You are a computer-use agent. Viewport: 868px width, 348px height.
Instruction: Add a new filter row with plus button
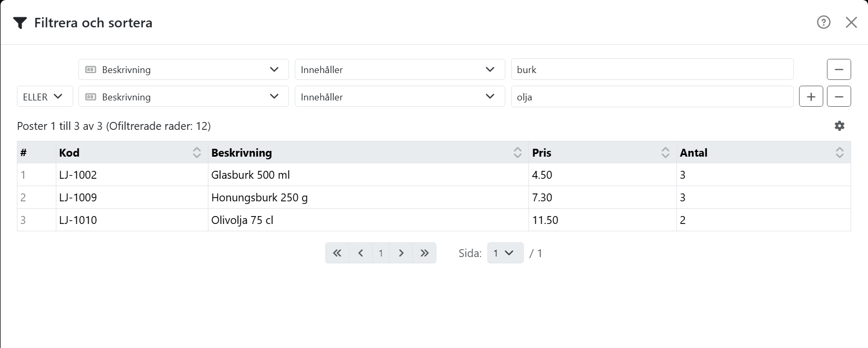pos(811,97)
